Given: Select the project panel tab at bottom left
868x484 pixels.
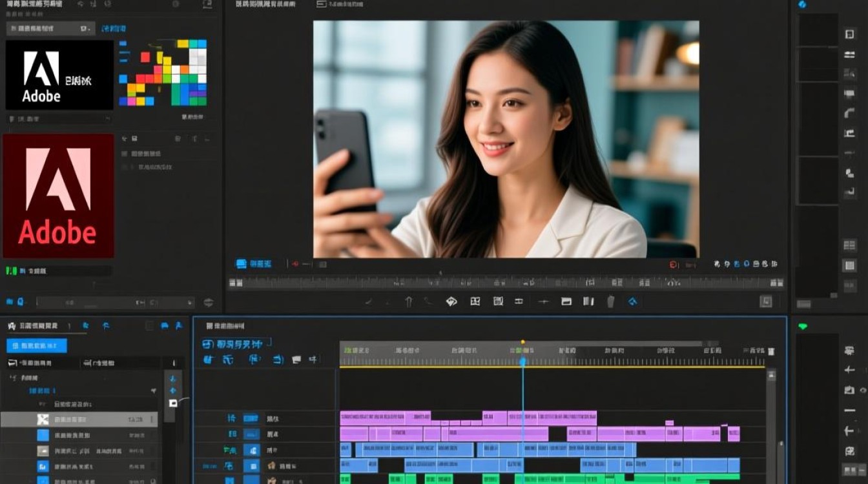Looking at the screenshot, I should [x=39, y=327].
